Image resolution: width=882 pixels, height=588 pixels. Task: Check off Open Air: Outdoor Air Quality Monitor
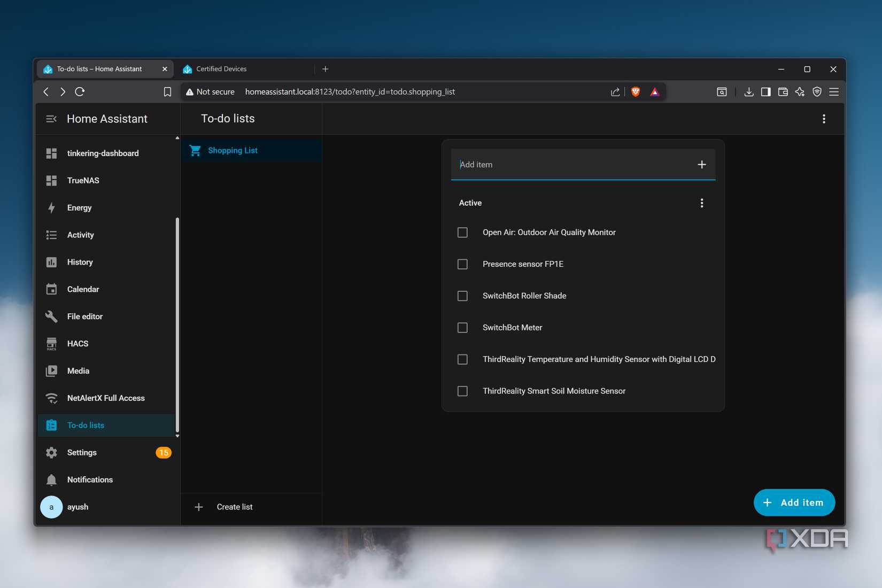pos(462,233)
